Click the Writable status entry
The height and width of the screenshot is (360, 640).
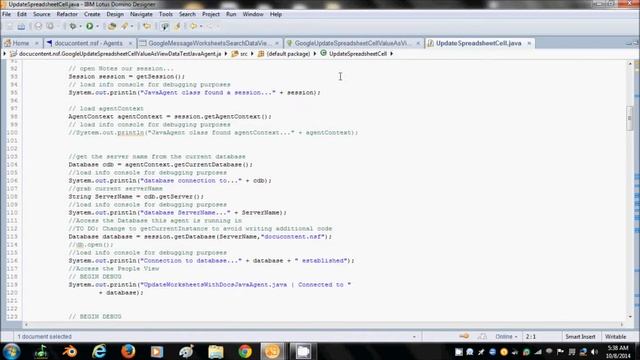click(x=616, y=337)
